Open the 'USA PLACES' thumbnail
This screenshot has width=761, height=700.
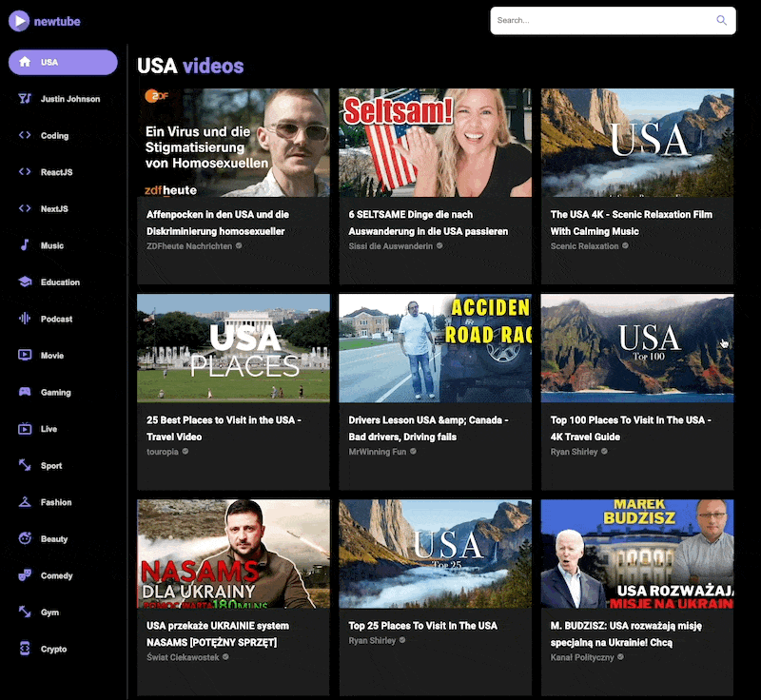point(233,348)
